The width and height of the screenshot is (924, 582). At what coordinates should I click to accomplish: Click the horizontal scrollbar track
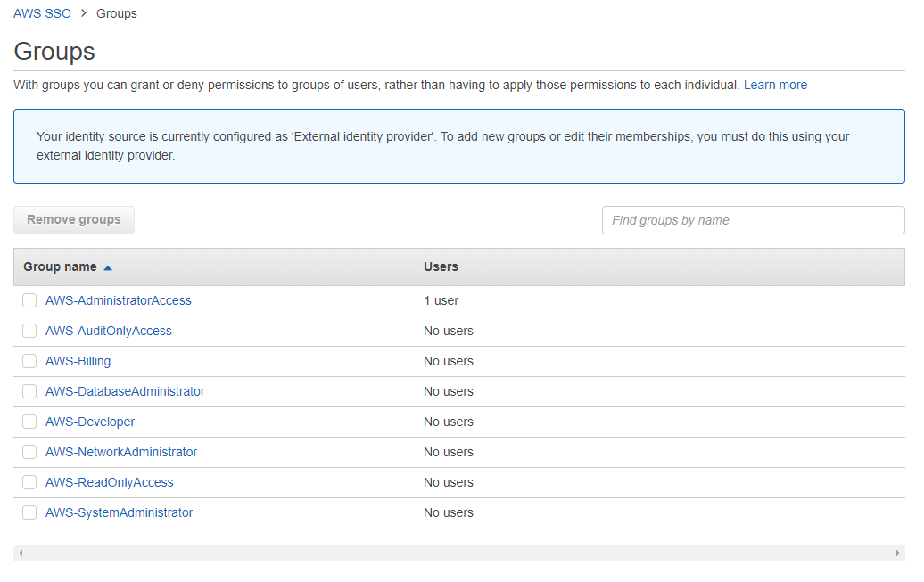pos(459,553)
